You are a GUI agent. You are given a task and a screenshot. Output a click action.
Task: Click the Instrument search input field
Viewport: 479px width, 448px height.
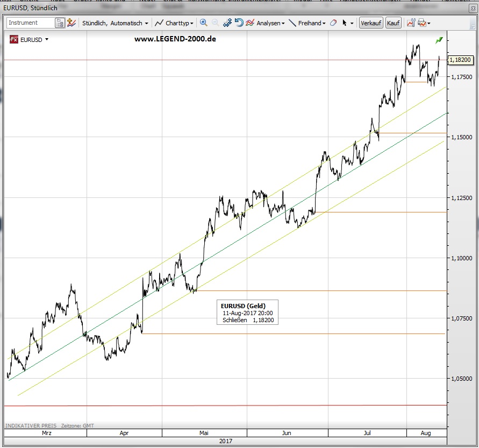click(31, 23)
